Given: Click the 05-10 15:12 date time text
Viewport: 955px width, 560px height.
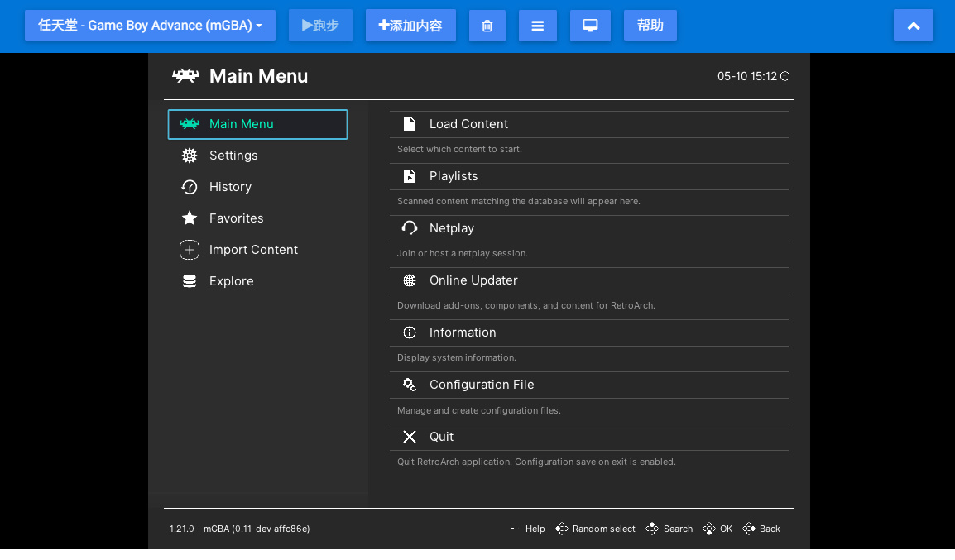Looking at the screenshot, I should tap(746, 76).
